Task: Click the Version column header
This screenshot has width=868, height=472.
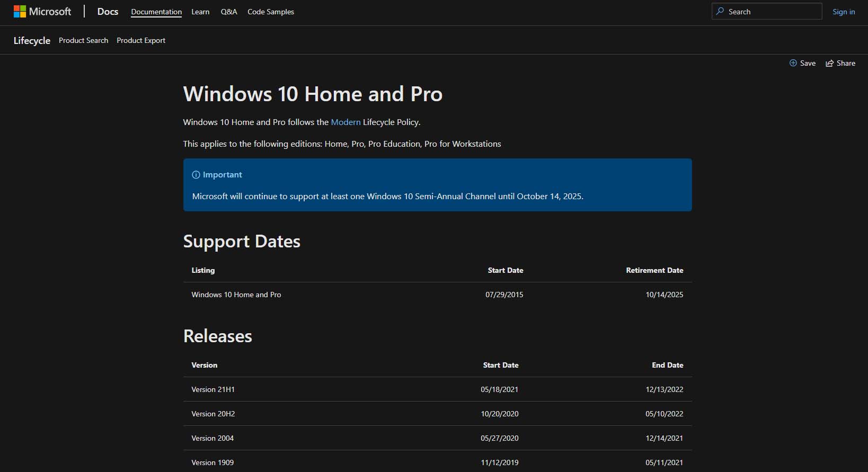Action: [205, 365]
